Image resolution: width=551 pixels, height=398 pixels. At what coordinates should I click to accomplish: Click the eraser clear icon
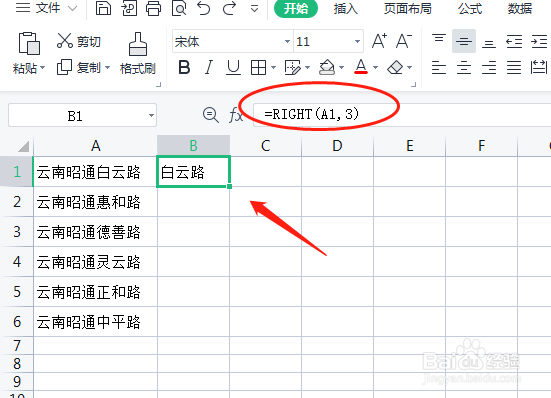395,67
